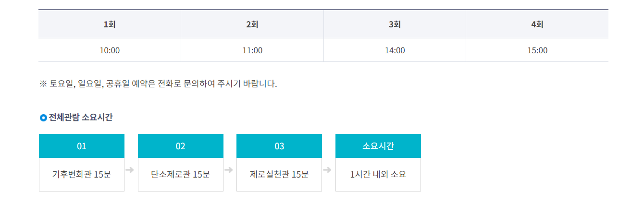
Task: Choose the 10:00 time slot cell
Action: (x=110, y=50)
